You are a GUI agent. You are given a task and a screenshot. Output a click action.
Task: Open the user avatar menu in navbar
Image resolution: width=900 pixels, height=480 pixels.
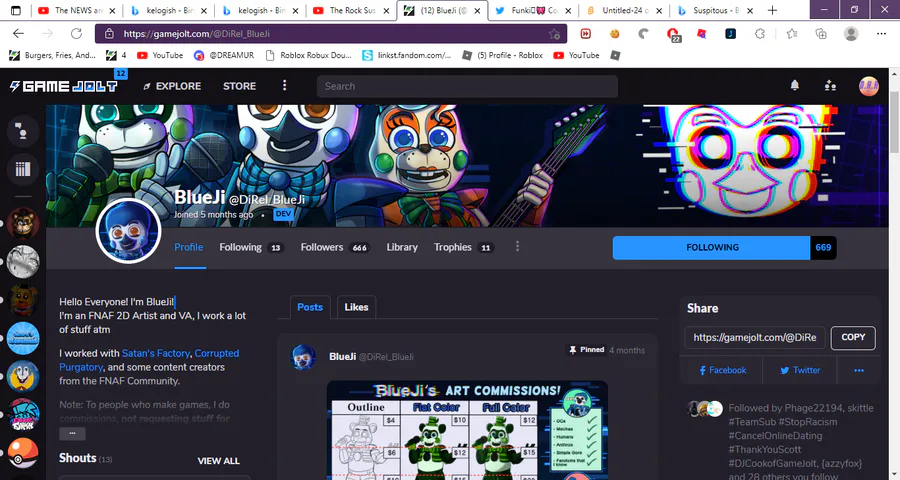[868, 86]
